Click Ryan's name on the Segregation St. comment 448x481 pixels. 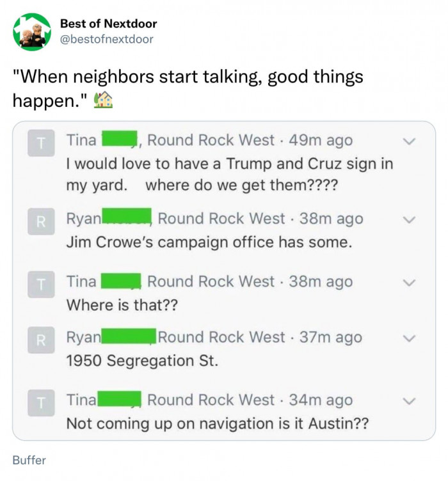point(84,337)
